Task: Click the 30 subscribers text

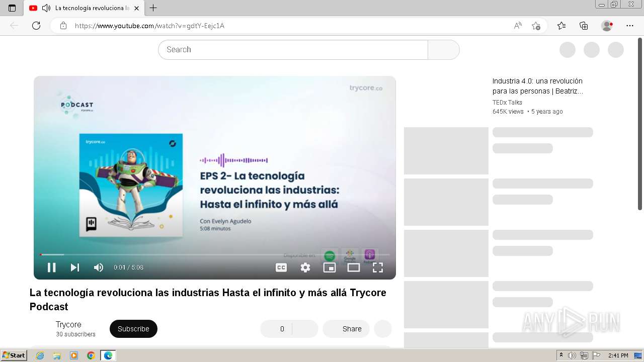Action: pos(75,334)
